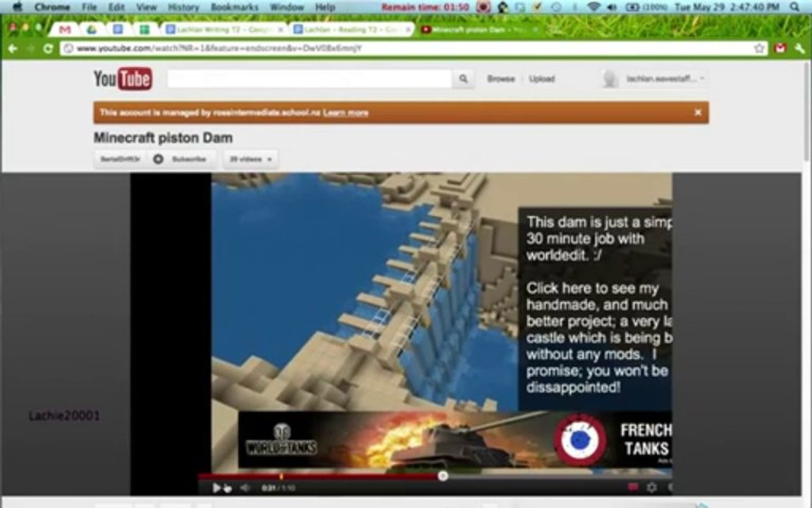This screenshot has height=508, width=812.
Task: Click the YouTube search magnifier button
Action: 463,79
